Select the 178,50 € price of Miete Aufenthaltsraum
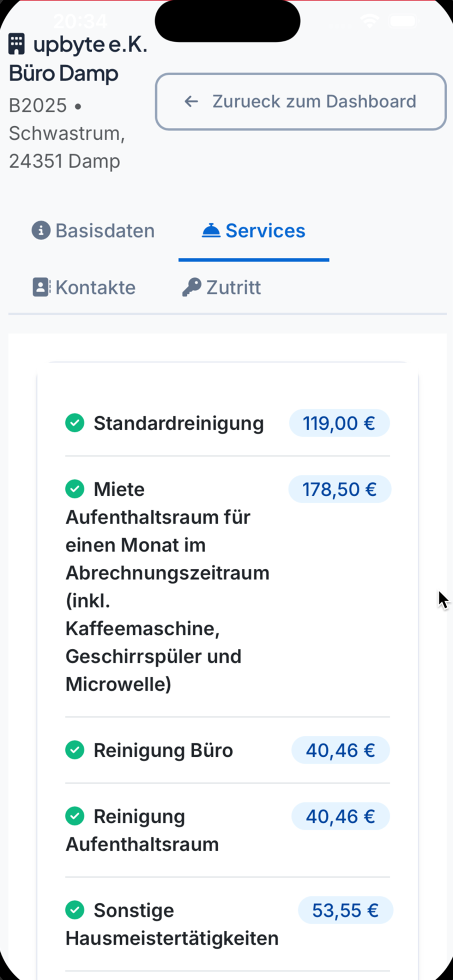Viewport: 453px width, 980px height. (339, 489)
